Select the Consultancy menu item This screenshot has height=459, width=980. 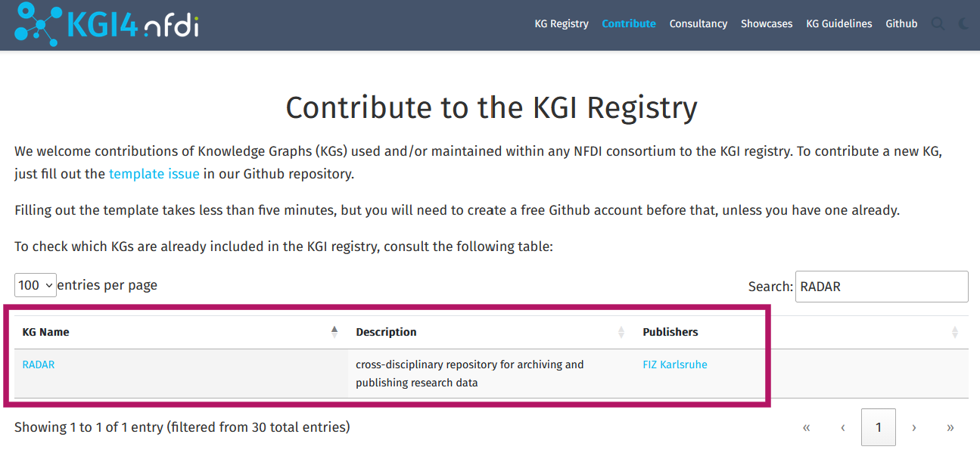tap(698, 23)
